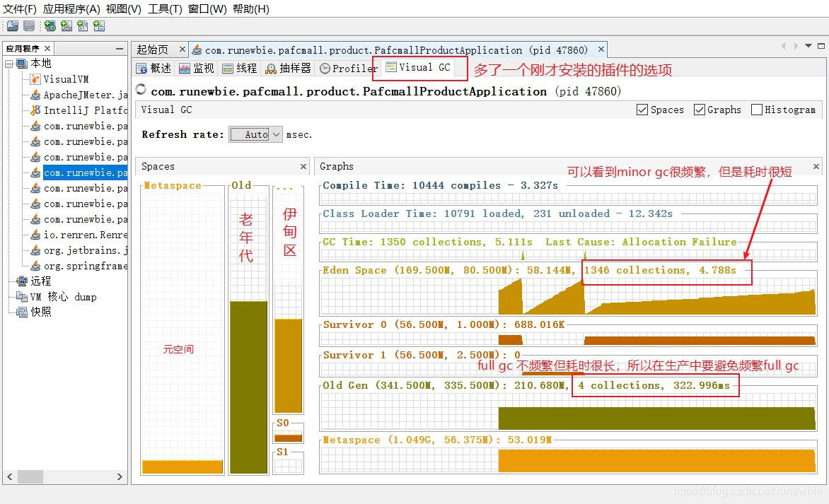Click the java icon beside io.renren.Renre
This screenshot has width=829, height=504.
coord(35,235)
